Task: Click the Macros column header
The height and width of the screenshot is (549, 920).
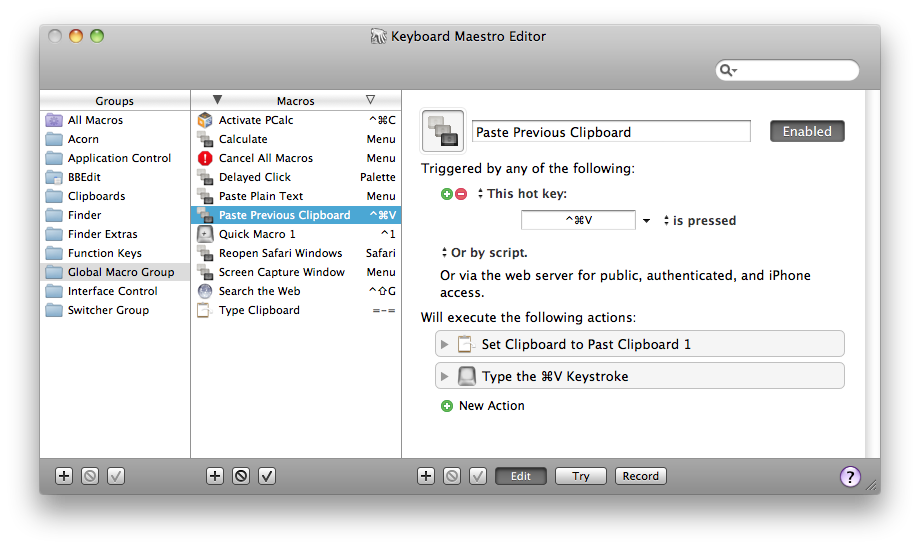Action: point(296,101)
